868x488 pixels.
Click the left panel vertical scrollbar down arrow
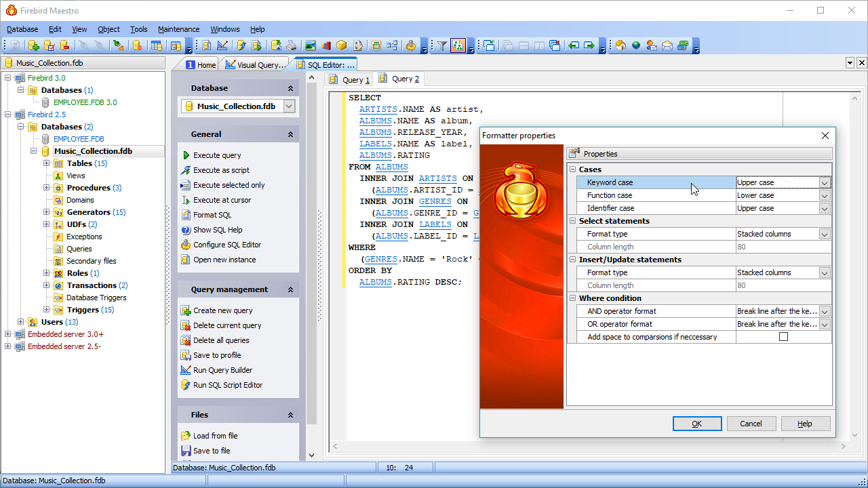[x=311, y=455]
